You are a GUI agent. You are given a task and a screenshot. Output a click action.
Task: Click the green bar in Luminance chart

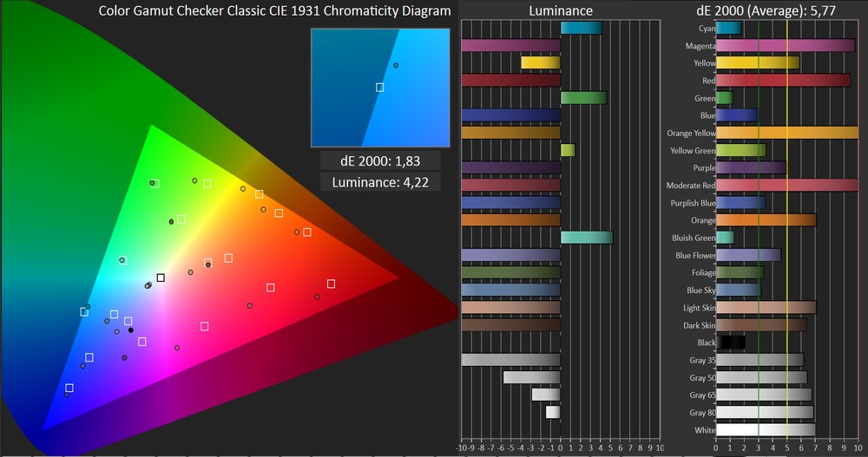(x=583, y=98)
